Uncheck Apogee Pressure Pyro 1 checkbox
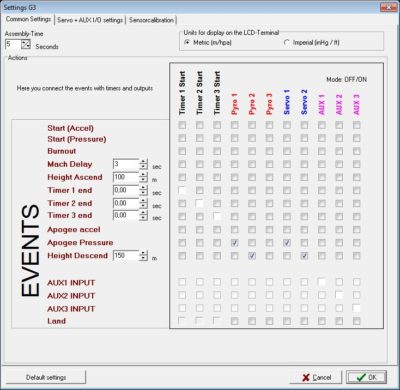Screen dimensions: 400x390 [x=234, y=243]
